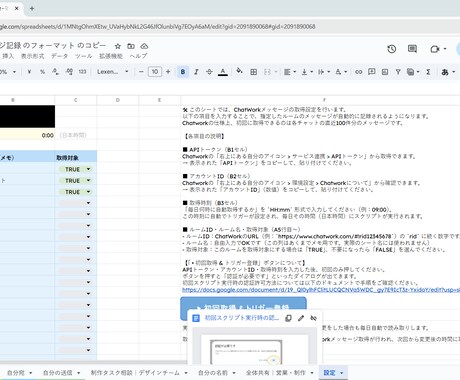Click the insert link toolbar icon

click(359, 72)
